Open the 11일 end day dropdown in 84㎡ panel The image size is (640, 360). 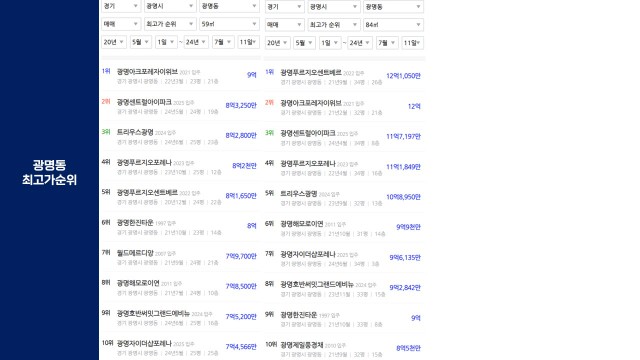coord(413,43)
